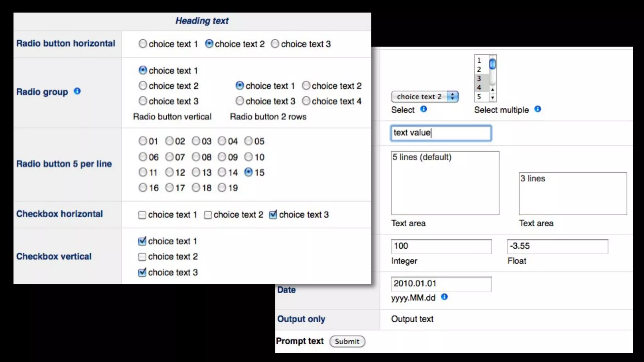Viewport: 644px width, 362px height.
Task: Click the Date field containing 2010.01.01
Action: pos(441,284)
